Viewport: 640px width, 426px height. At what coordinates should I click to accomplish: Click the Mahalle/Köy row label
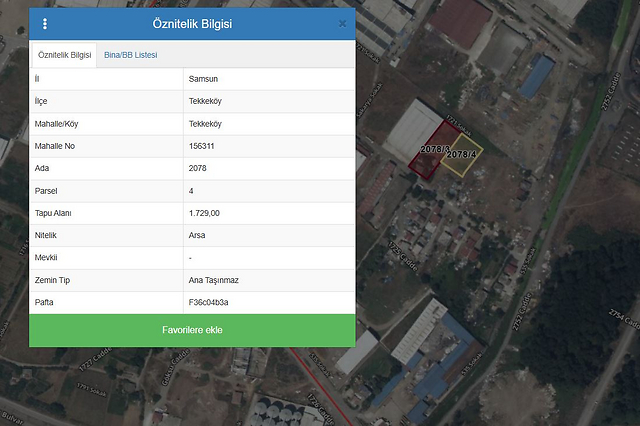(56, 124)
